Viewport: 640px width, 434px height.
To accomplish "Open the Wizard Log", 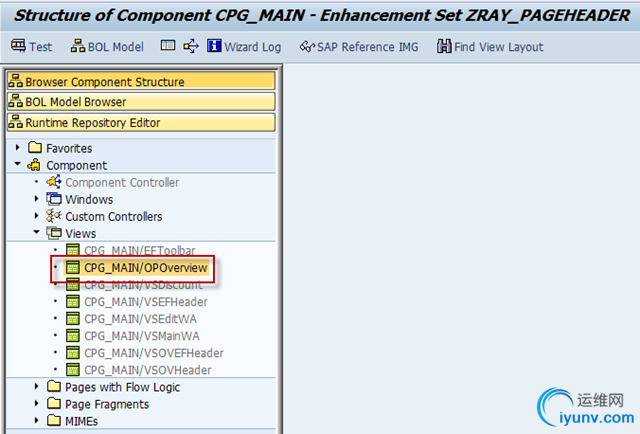I will point(244,47).
